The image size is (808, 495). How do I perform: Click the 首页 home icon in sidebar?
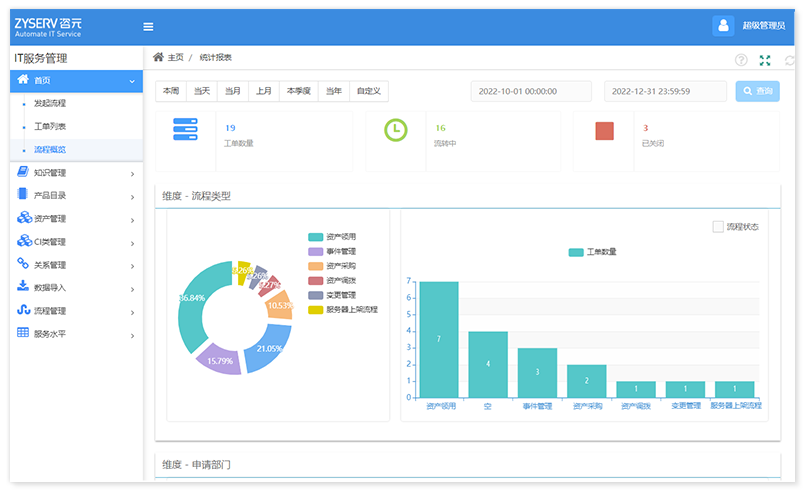pyautogui.click(x=23, y=79)
